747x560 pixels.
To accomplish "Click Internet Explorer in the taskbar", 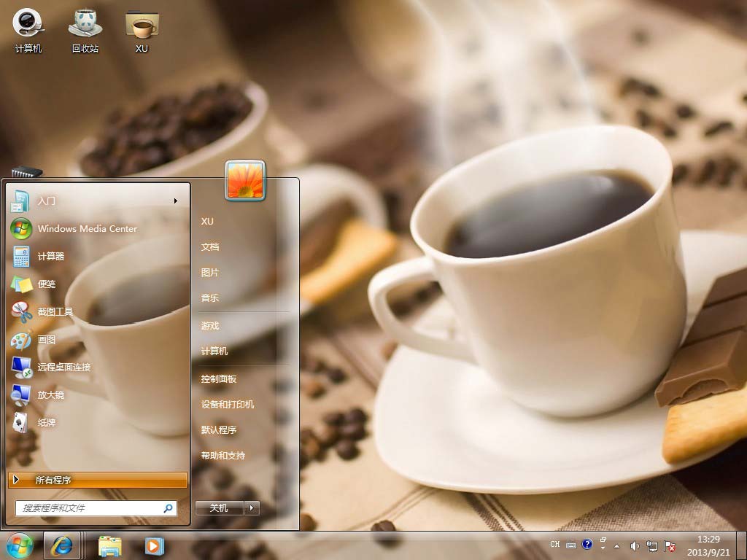I will 61,545.
